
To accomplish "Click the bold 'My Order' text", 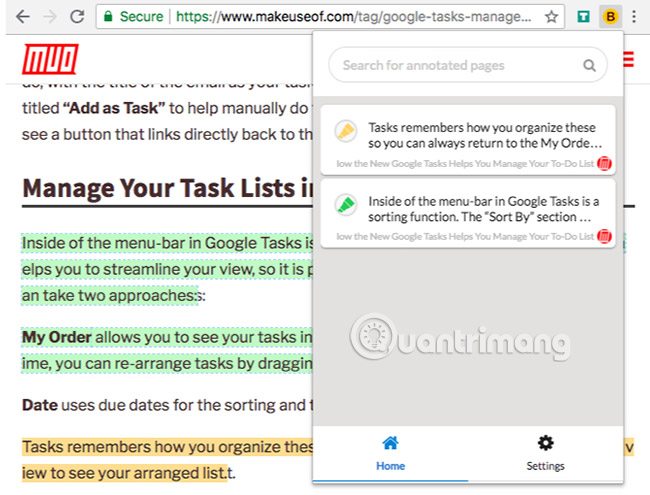I will pyautogui.click(x=56, y=337).
